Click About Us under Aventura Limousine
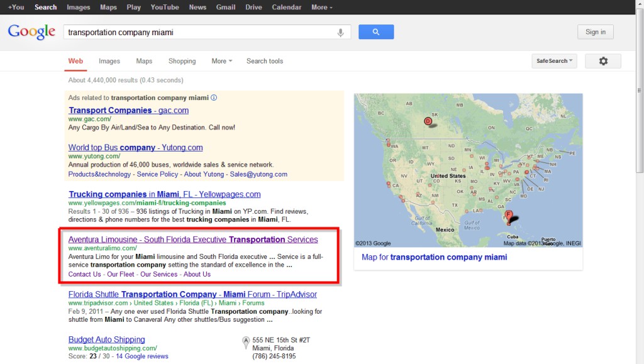 197,274
